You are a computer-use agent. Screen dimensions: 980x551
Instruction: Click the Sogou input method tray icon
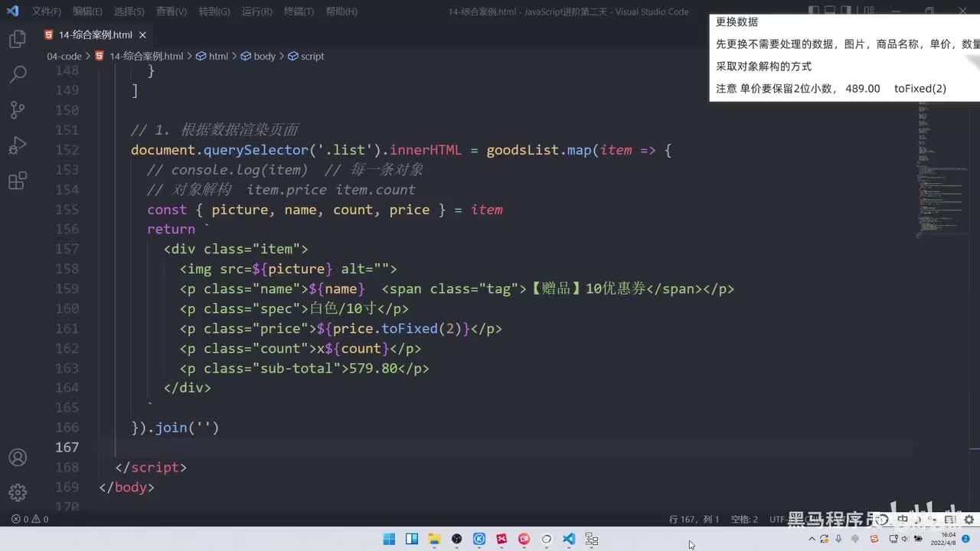(874, 539)
